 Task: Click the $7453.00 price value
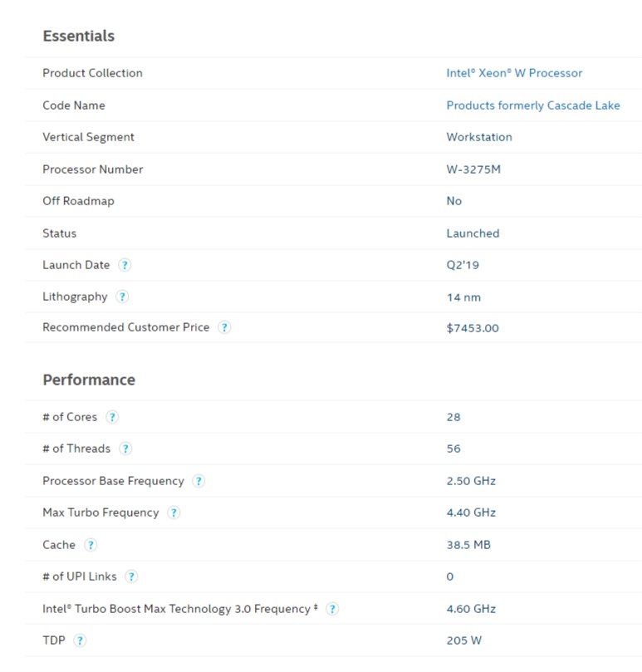(473, 328)
